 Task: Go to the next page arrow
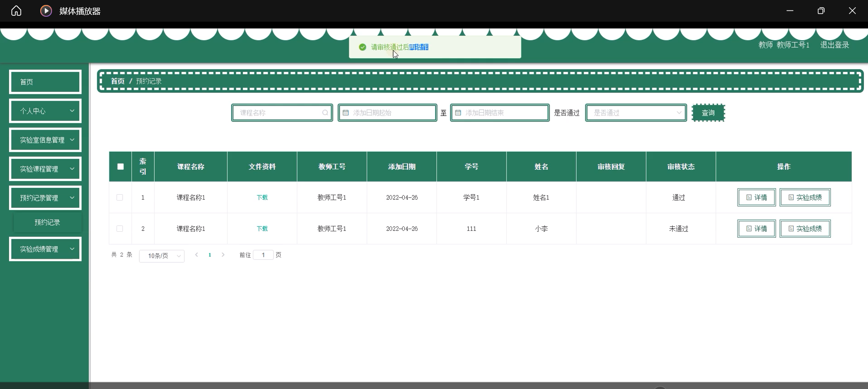tap(223, 255)
